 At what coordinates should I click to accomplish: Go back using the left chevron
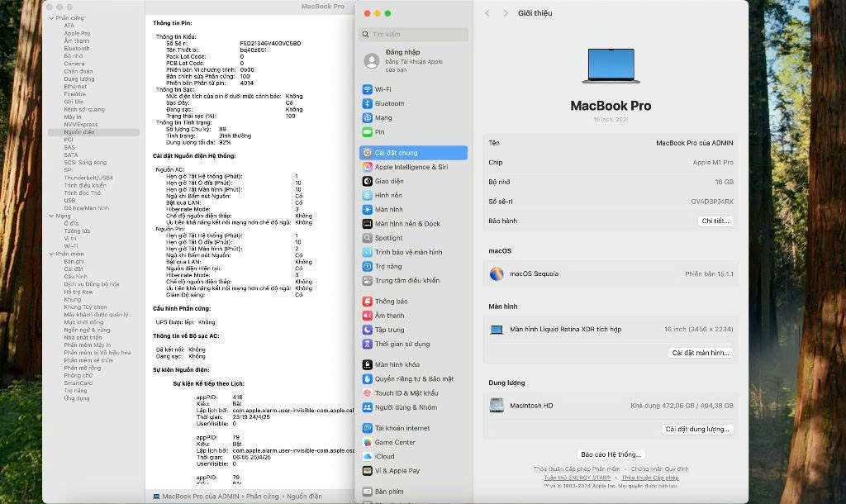click(487, 13)
